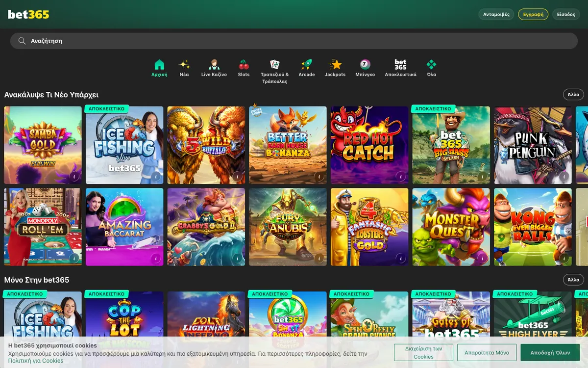The height and width of the screenshot is (368, 588).
Task: Launch Monopoly Roll'Em Live game
Action: [43, 227]
